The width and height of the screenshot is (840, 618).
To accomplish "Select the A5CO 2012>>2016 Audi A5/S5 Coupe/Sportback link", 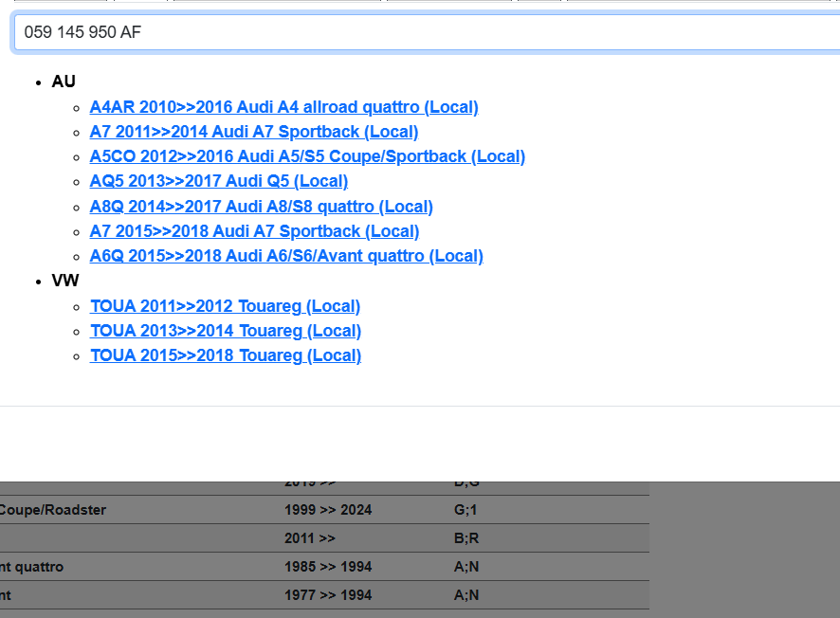I will point(307,156).
